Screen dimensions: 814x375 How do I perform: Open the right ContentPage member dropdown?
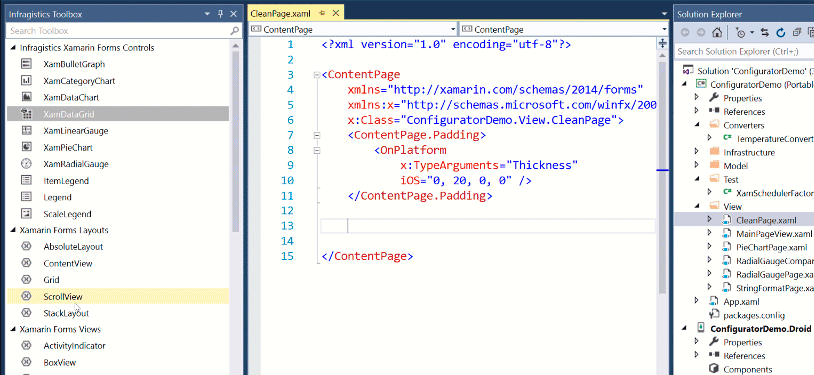click(x=664, y=30)
